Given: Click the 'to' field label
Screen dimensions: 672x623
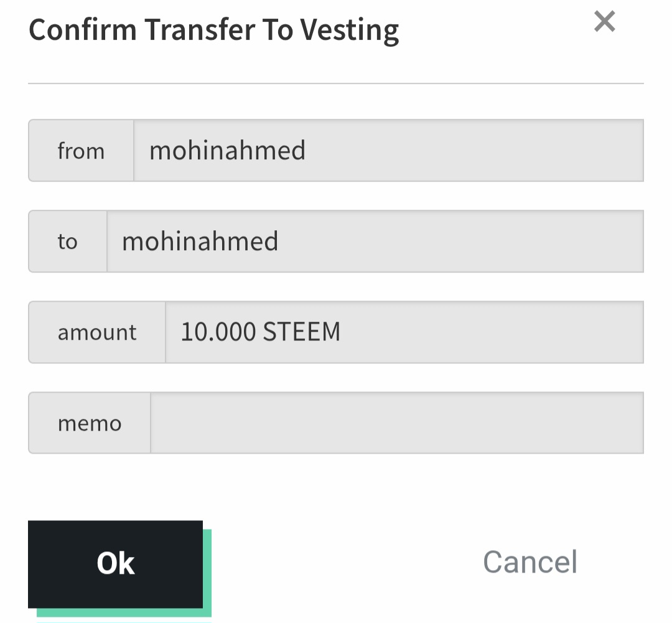Looking at the screenshot, I should click(67, 241).
